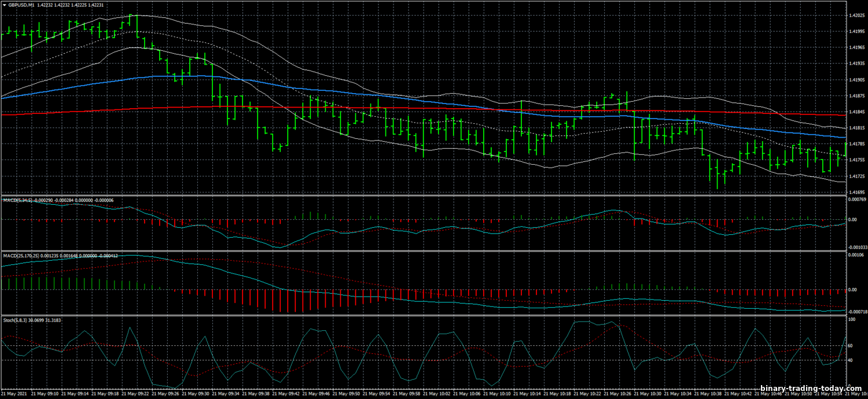Click the 21 May 10:34 time label

click(x=677, y=393)
